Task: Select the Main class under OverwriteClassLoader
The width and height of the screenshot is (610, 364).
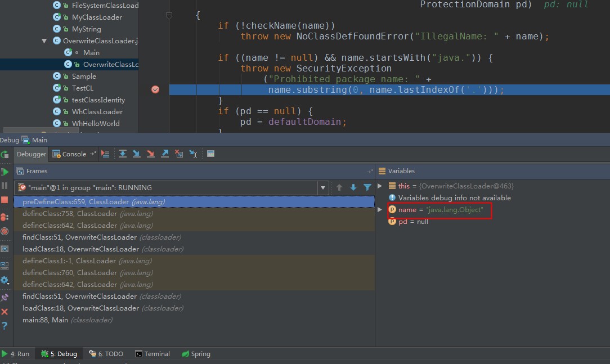Action: (91, 52)
